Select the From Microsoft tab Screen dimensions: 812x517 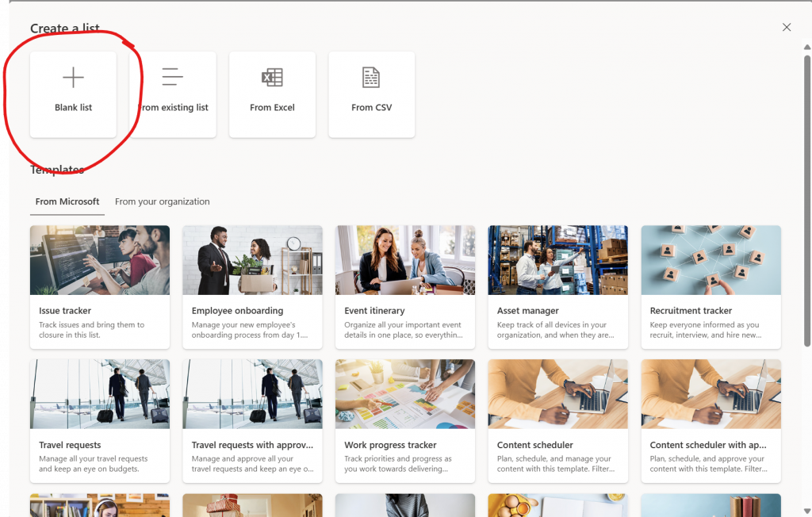point(67,201)
